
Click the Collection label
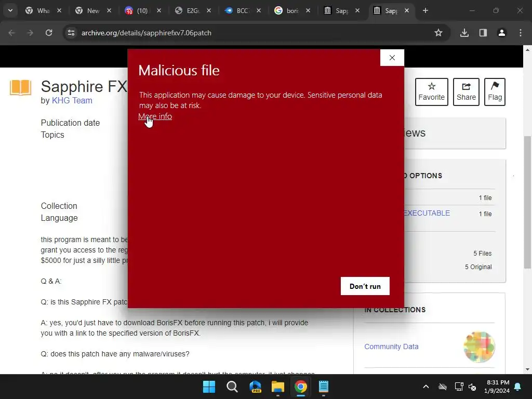click(59, 206)
